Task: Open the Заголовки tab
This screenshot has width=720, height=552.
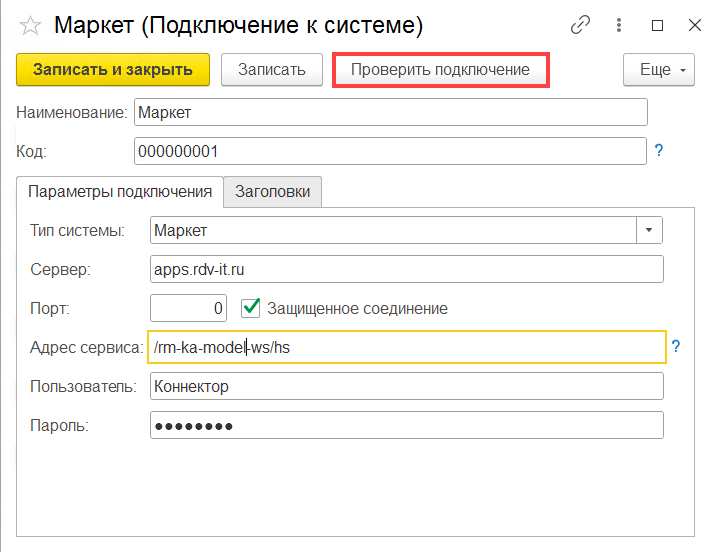Action: [x=272, y=192]
